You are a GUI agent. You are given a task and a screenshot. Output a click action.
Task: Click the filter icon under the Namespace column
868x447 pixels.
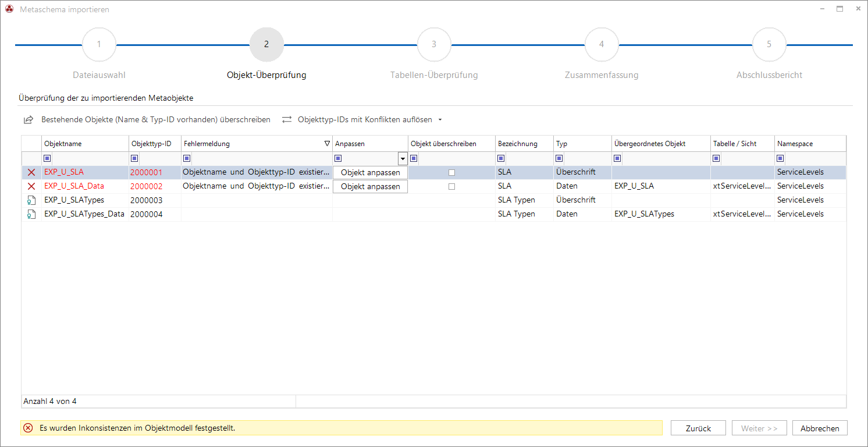781,158
